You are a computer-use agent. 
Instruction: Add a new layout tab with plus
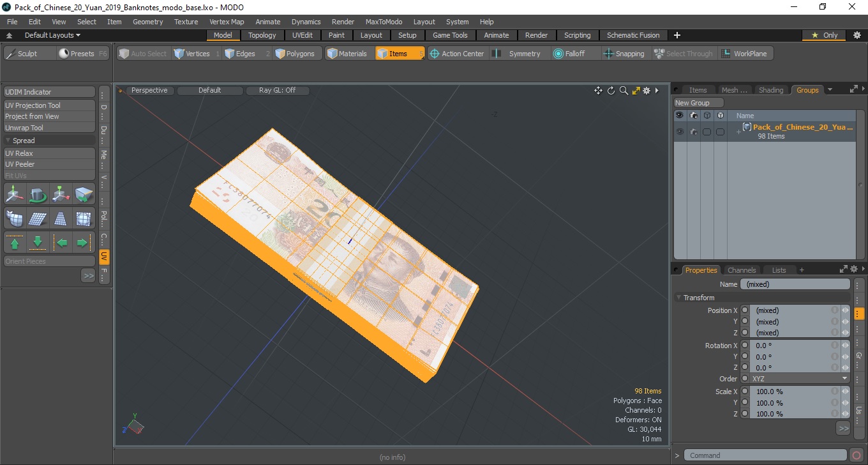click(x=677, y=35)
